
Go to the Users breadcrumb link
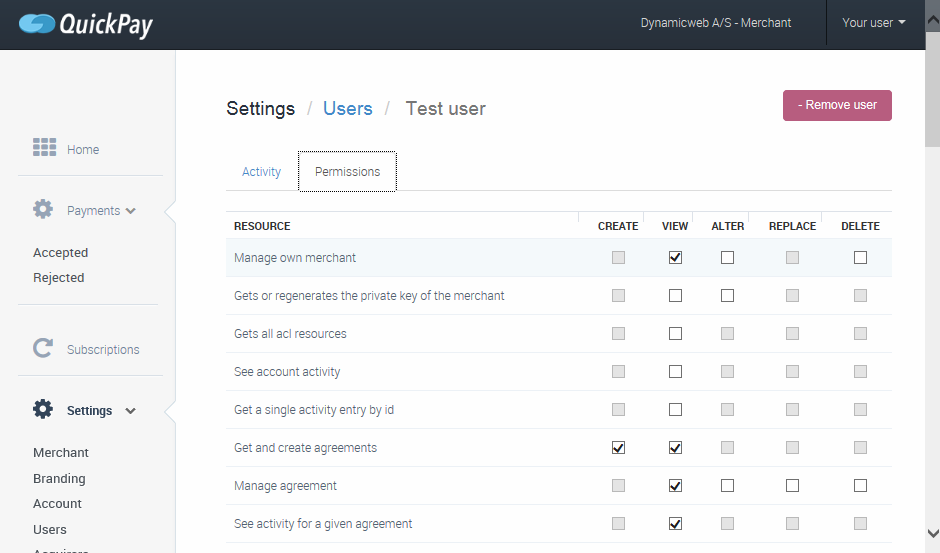coord(347,109)
